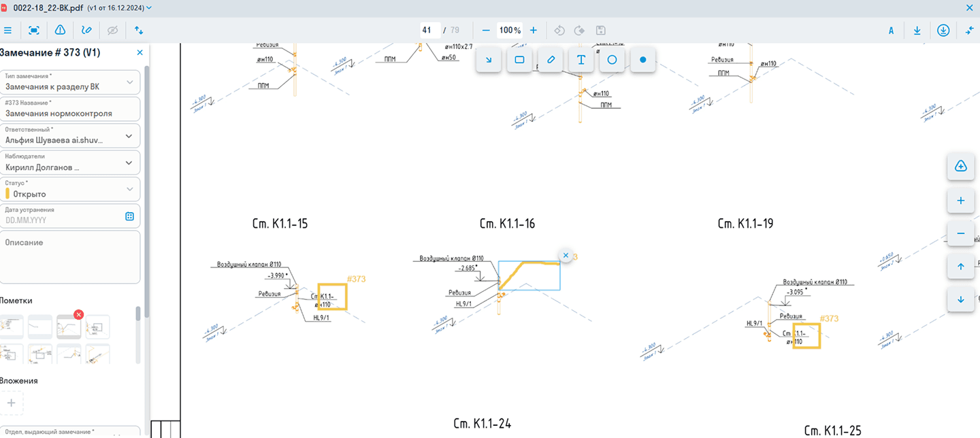Click the fit-to-screen frame icon
This screenshot has height=438, width=980.
[x=34, y=30]
